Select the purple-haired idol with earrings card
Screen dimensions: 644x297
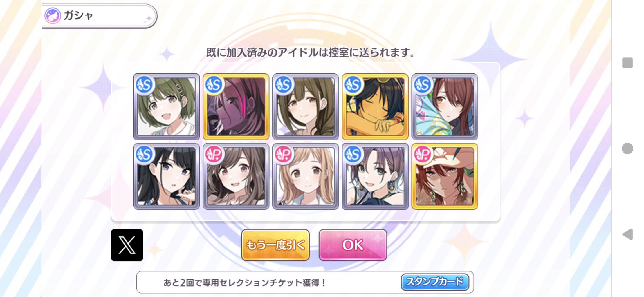click(375, 176)
